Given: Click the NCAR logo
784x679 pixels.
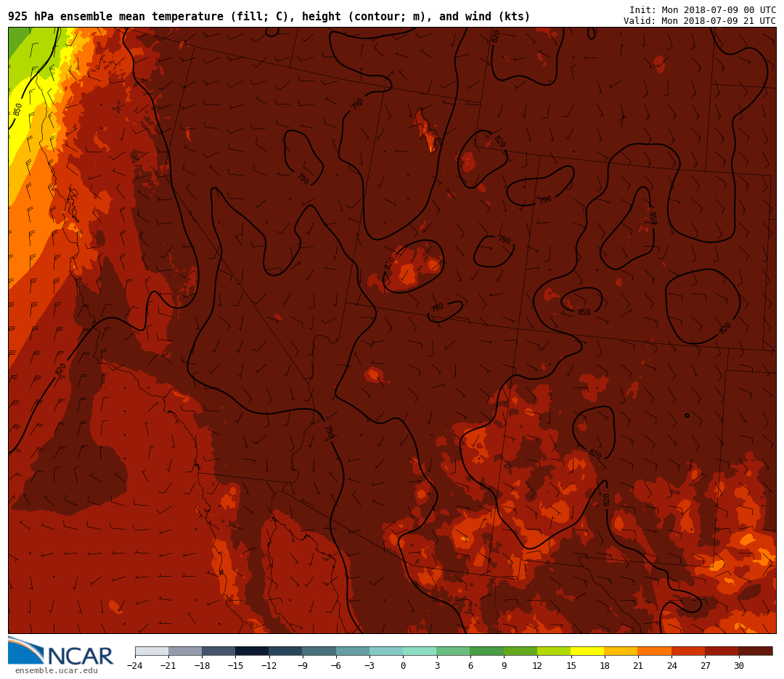Looking at the screenshot, I should coord(61,651).
